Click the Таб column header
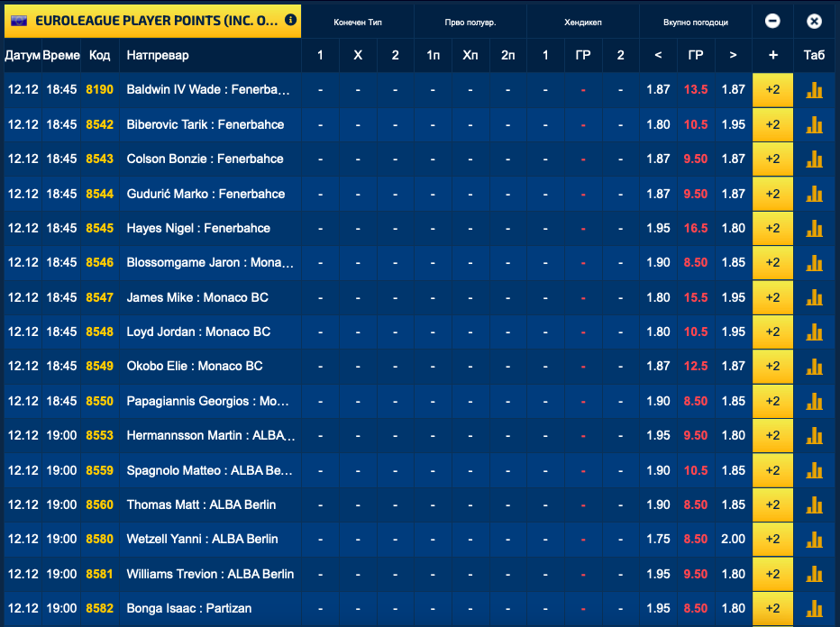 pos(814,55)
